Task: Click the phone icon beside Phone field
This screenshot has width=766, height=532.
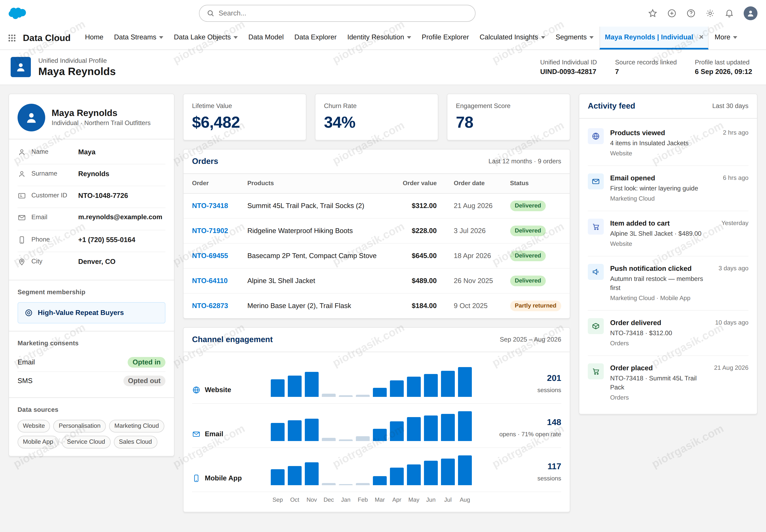Action: point(22,240)
